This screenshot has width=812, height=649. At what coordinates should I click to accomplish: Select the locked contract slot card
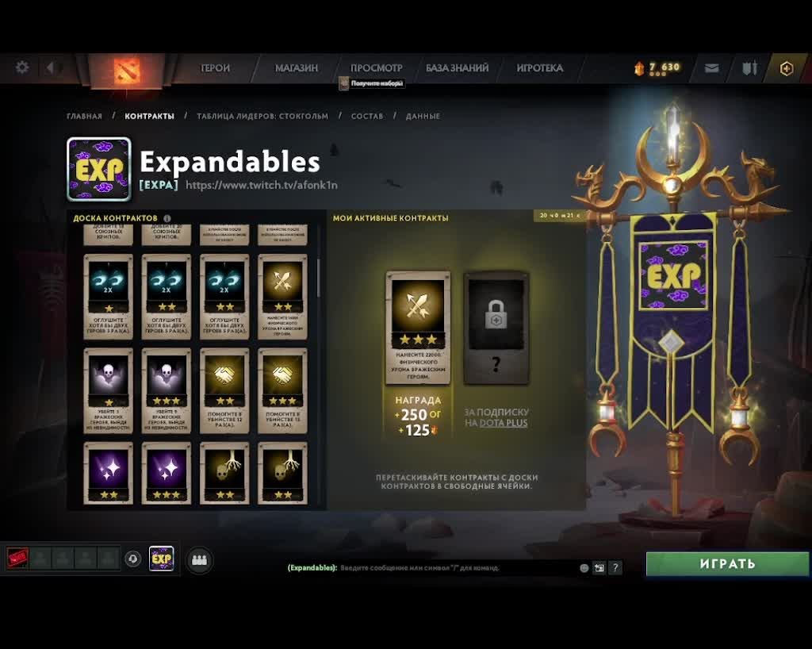(496, 328)
